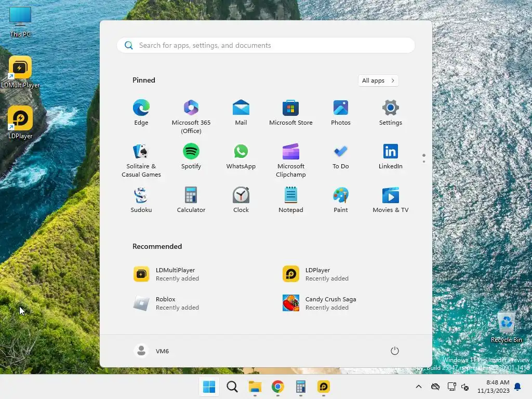Select This PC desktop icon

pyautogui.click(x=20, y=21)
